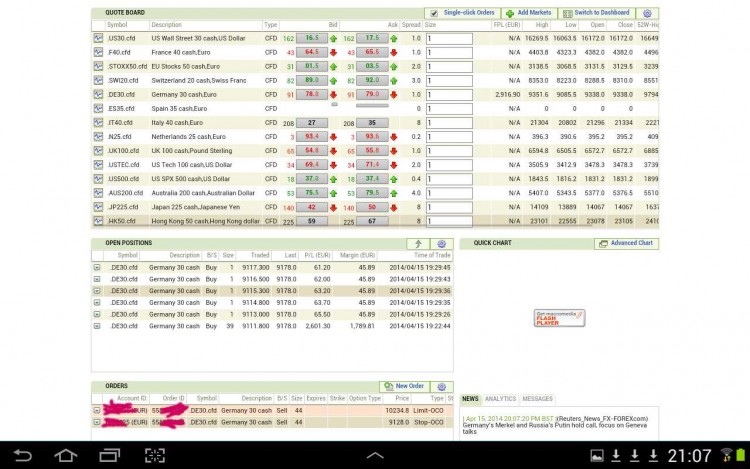750x469 pixels.
Task: Sell .JP225.cfd at bid 42
Action: pyautogui.click(x=312, y=207)
